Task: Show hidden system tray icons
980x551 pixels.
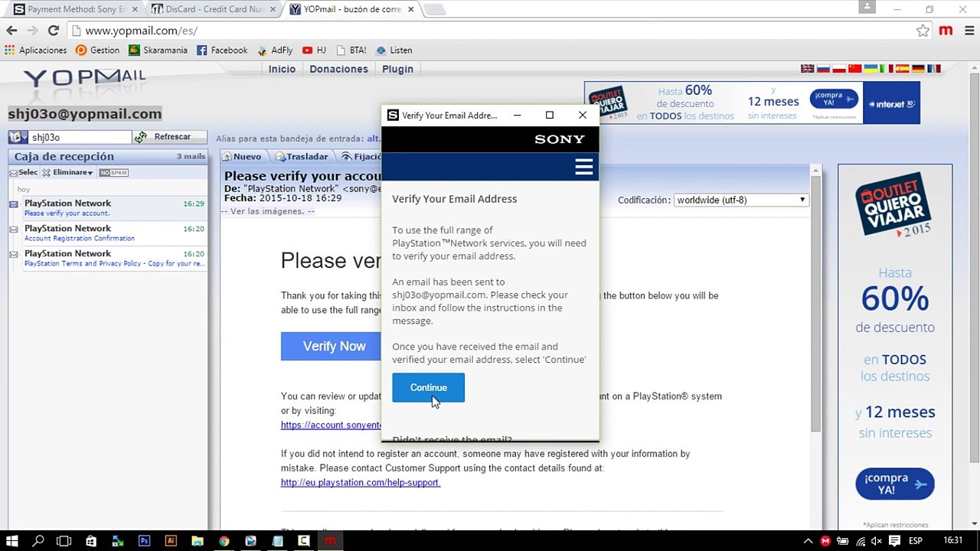Action: click(x=808, y=541)
